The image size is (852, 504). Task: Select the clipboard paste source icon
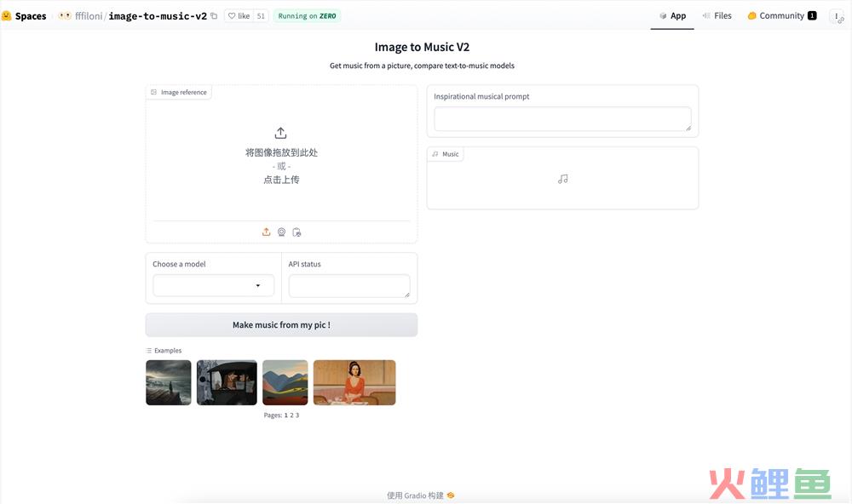click(x=296, y=232)
